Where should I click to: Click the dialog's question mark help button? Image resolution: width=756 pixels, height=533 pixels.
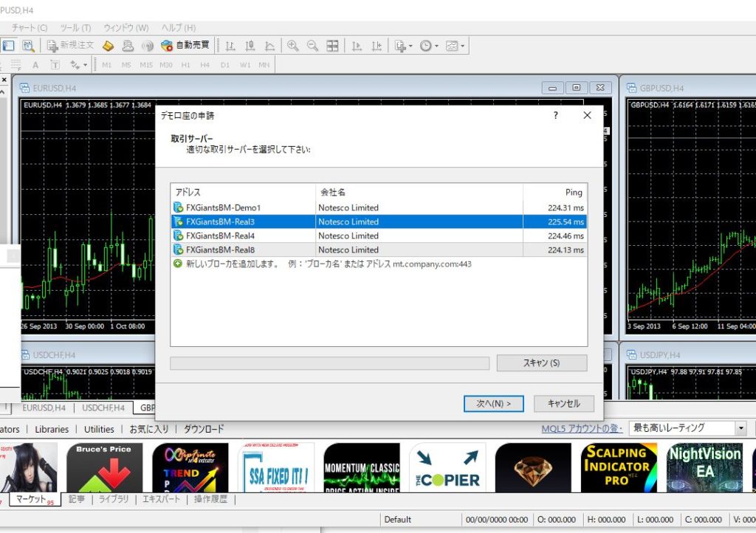click(556, 115)
